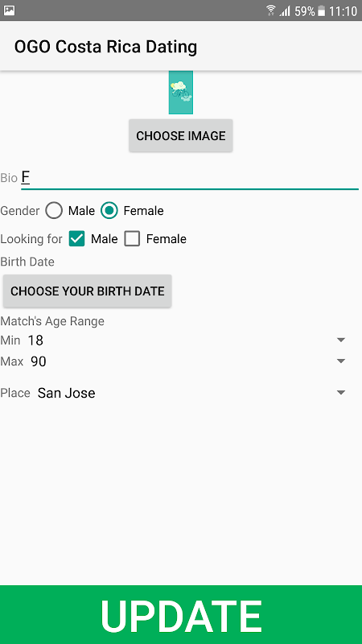Select the Male gender radio button
Screen dimensions: 362x644
point(54,211)
